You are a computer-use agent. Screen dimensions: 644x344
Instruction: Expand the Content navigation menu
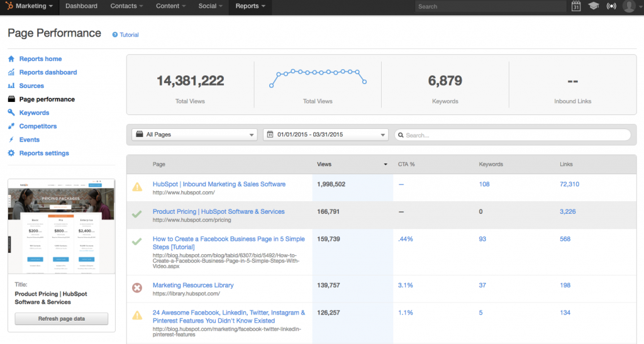tap(171, 6)
